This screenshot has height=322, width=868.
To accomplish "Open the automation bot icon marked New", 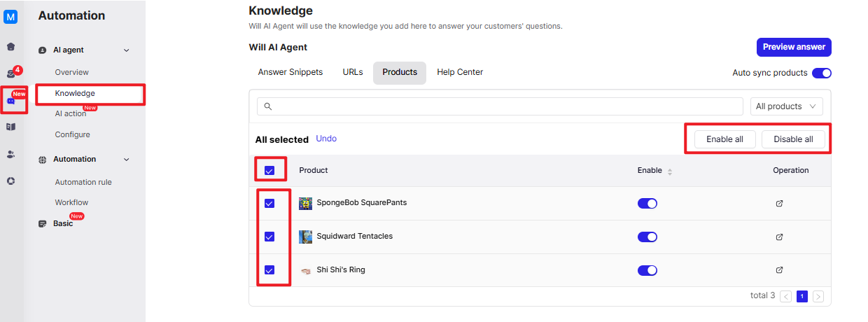I will click(x=10, y=100).
